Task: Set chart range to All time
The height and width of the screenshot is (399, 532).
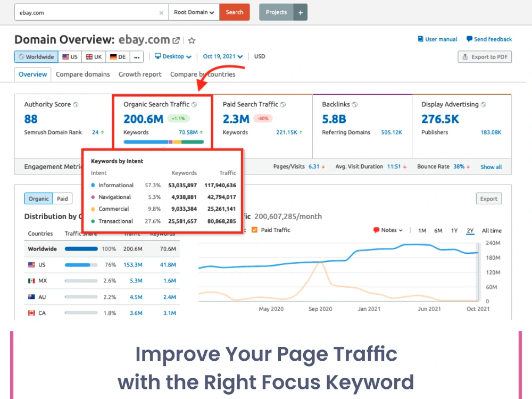Action: coord(492,231)
